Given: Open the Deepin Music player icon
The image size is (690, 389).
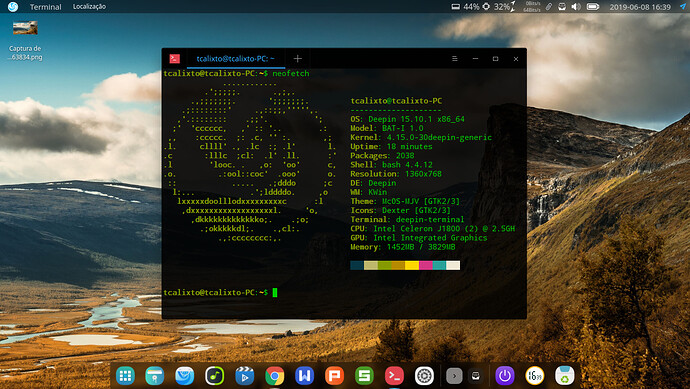Looking at the screenshot, I should pos(215,376).
